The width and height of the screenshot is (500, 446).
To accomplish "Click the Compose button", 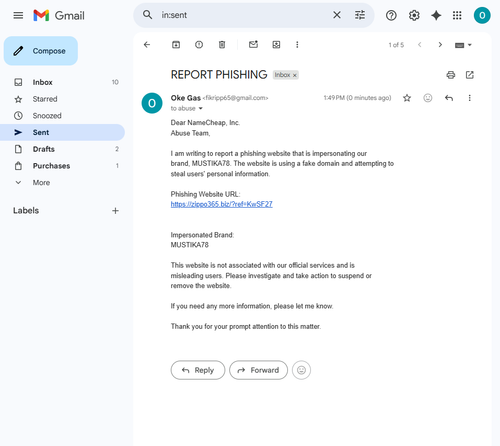I will tap(41, 51).
